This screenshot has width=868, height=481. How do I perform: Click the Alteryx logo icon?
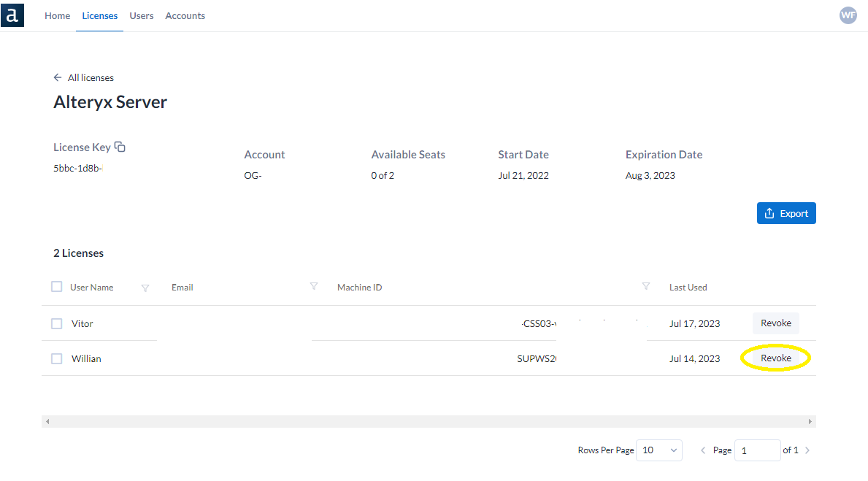point(12,15)
